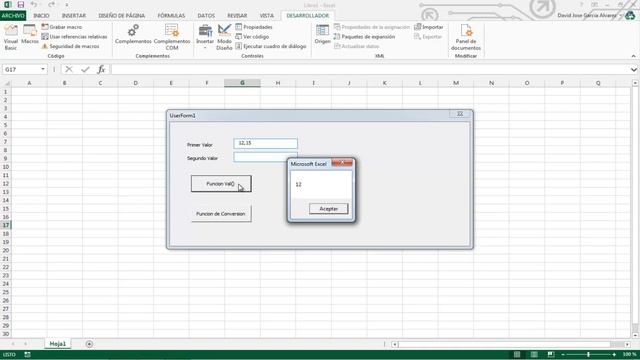The image size is (640, 360).
Task: Collapse the ribbon
Action: [x=633, y=56]
